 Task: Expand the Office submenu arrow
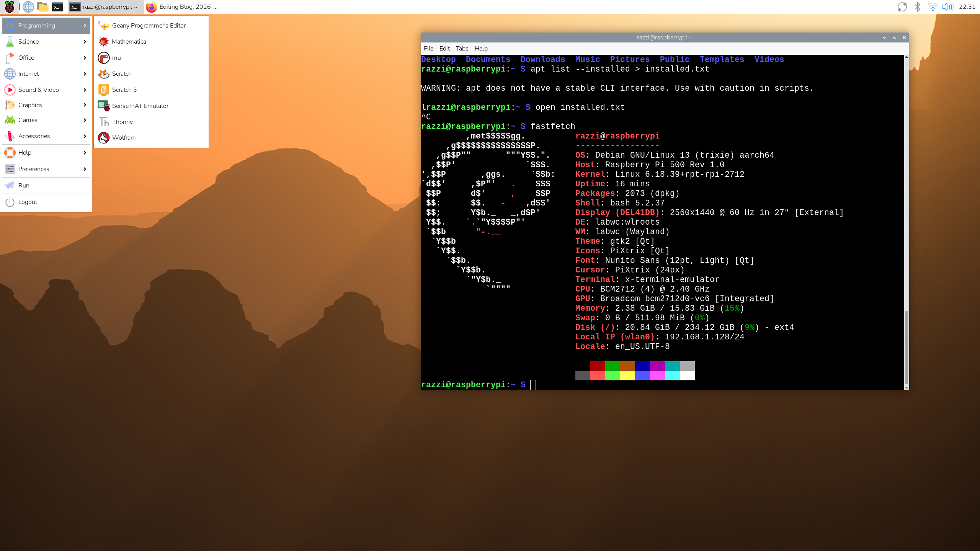point(85,58)
